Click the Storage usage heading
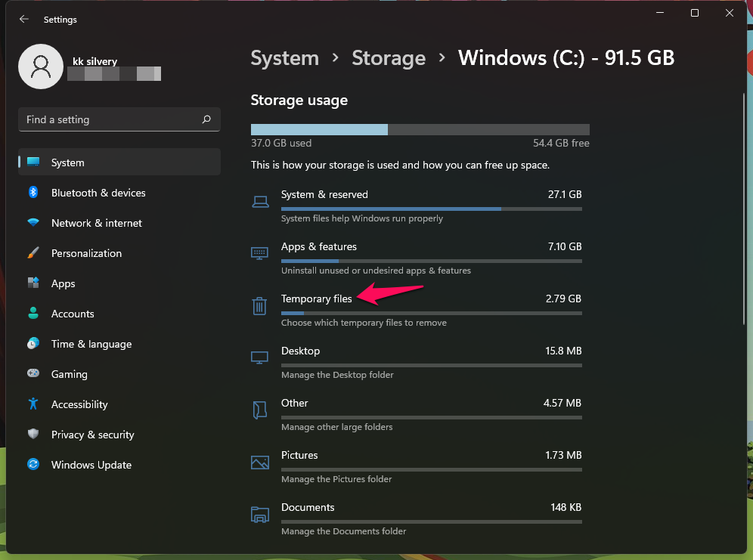753x560 pixels. pyautogui.click(x=299, y=101)
